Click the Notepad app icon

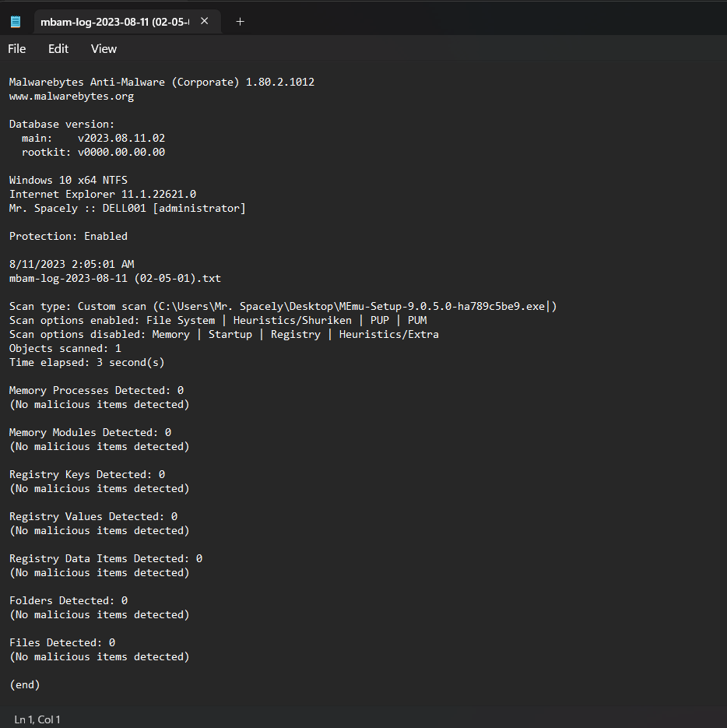(16, 22)
